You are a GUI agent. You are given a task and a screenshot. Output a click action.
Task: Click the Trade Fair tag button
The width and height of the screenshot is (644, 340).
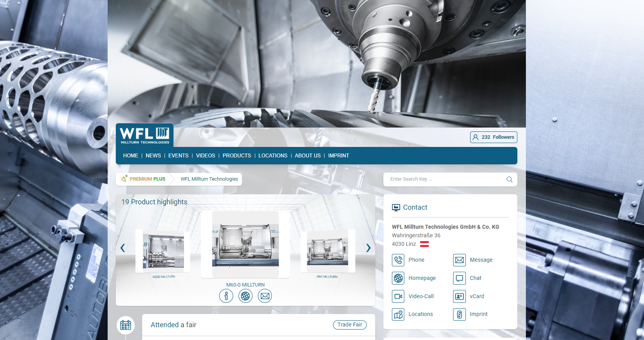point(350,325)
